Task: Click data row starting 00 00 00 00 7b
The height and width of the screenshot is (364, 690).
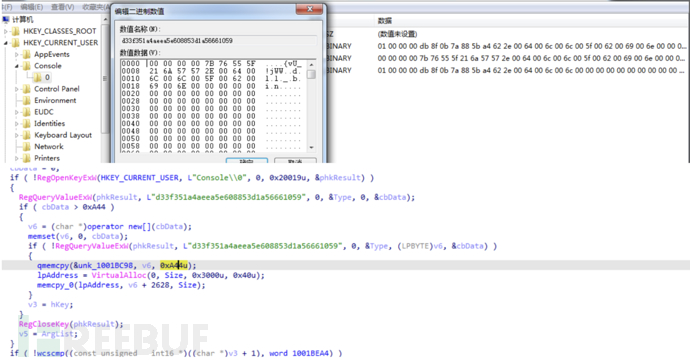Action: (x=531, y=58)
